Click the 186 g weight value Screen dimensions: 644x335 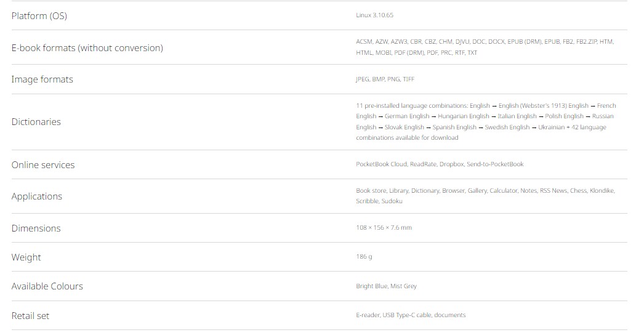[x=364, y=257]
